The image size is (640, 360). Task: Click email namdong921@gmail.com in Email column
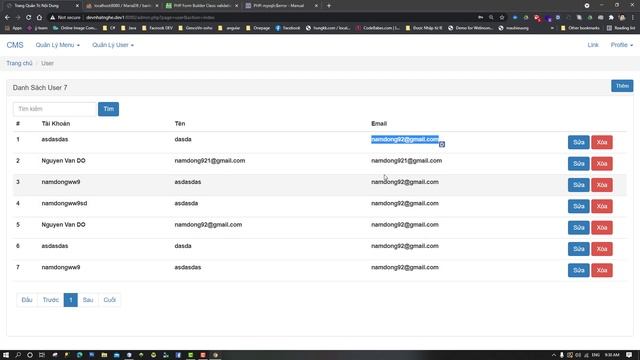click(x=407, y=161)
